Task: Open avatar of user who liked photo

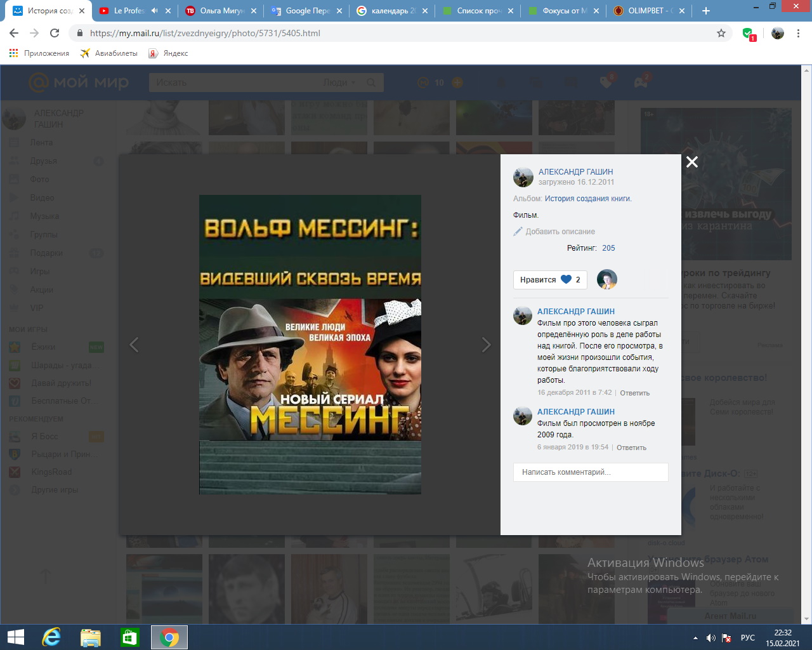Action: point(607,279)
